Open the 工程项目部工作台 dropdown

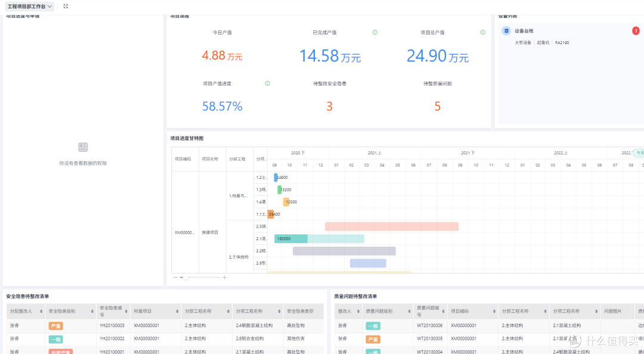pos(29,6)
